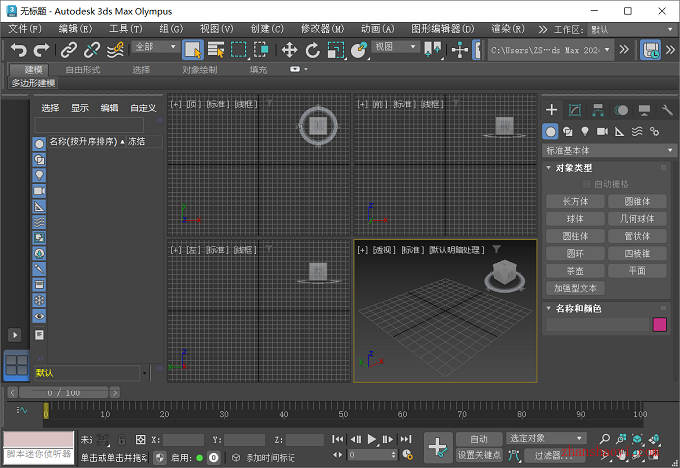680x468 pixels.
Task: Click the large Set Keys plus button
Action: coord(438,447)
